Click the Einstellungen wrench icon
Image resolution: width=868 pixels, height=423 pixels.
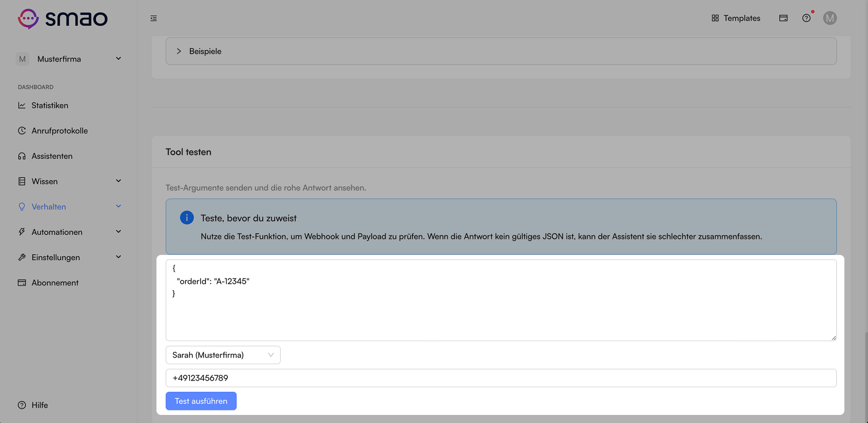tap(22, 257)
